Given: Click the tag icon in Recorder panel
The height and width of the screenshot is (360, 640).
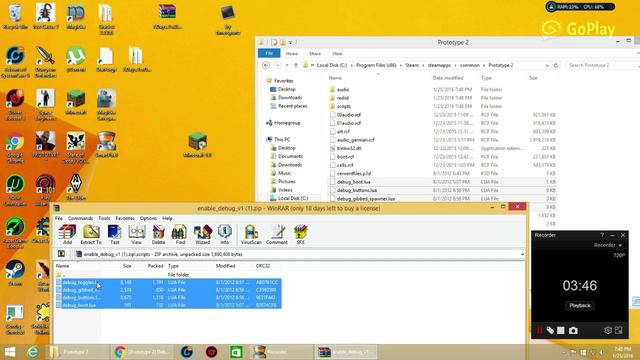Looking at the screenshot, I should (550, 330).
